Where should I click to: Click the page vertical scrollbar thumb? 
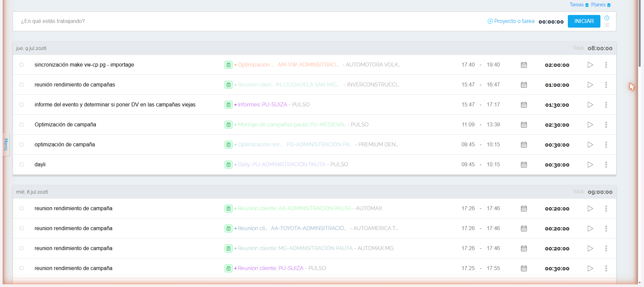click(640, 33)
